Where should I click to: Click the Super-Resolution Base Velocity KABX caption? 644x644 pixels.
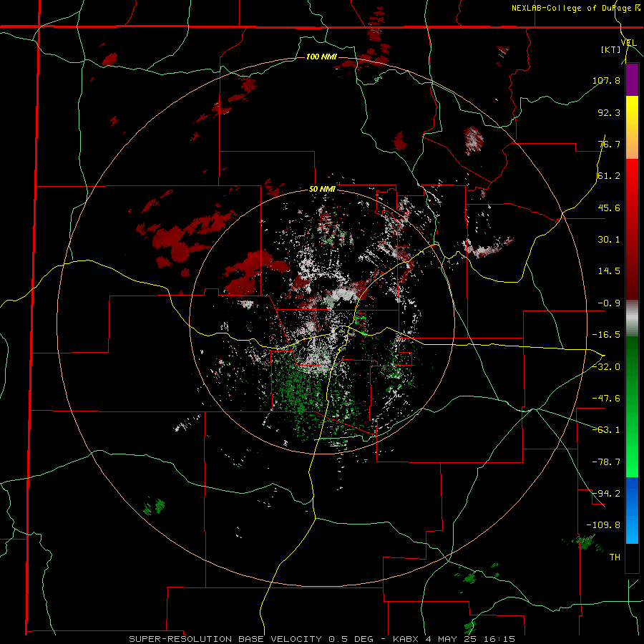tap(322, 639)
